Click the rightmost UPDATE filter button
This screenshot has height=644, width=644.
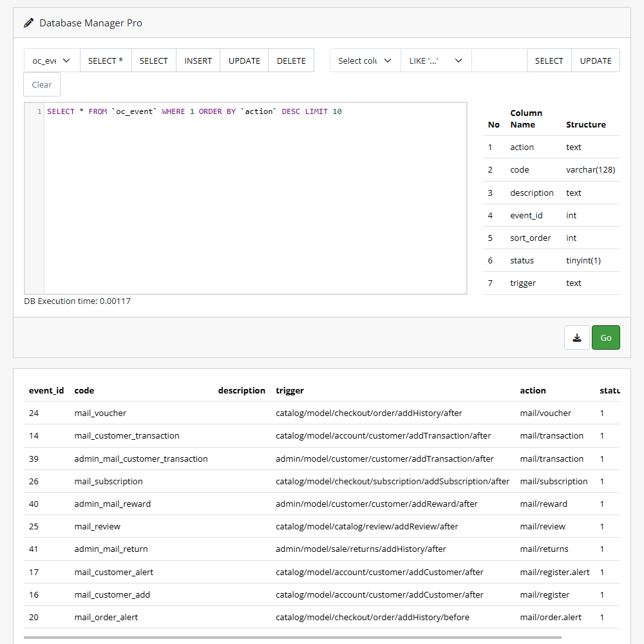(x=595, y=61)
